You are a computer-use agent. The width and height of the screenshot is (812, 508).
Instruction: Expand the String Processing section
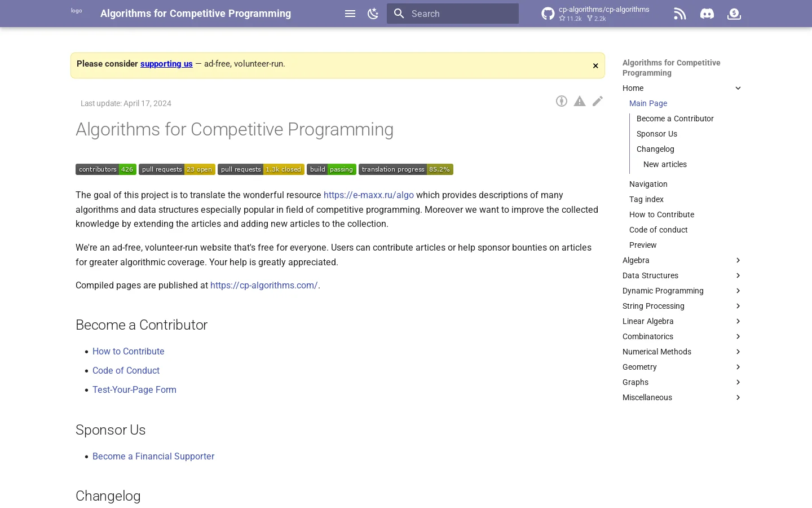[738, 306]
